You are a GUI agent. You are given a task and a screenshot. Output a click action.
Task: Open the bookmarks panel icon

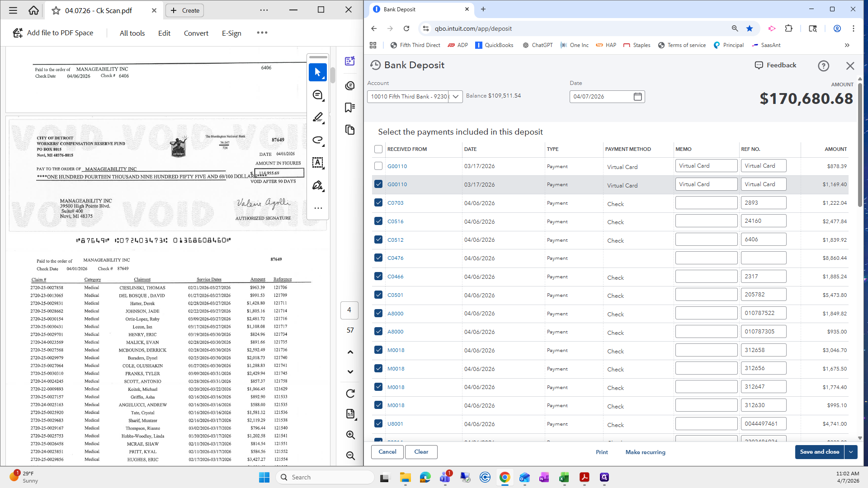point(350,108)
